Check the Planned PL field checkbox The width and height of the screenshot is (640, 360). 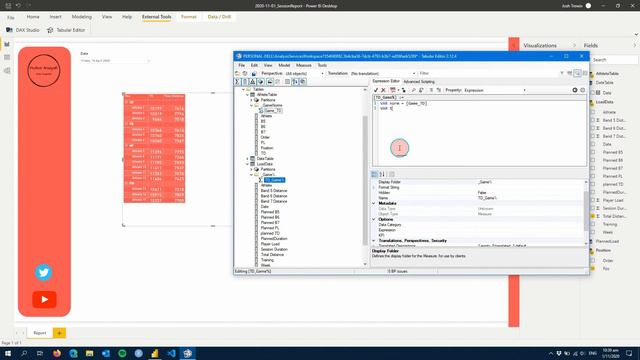(593, 176)
